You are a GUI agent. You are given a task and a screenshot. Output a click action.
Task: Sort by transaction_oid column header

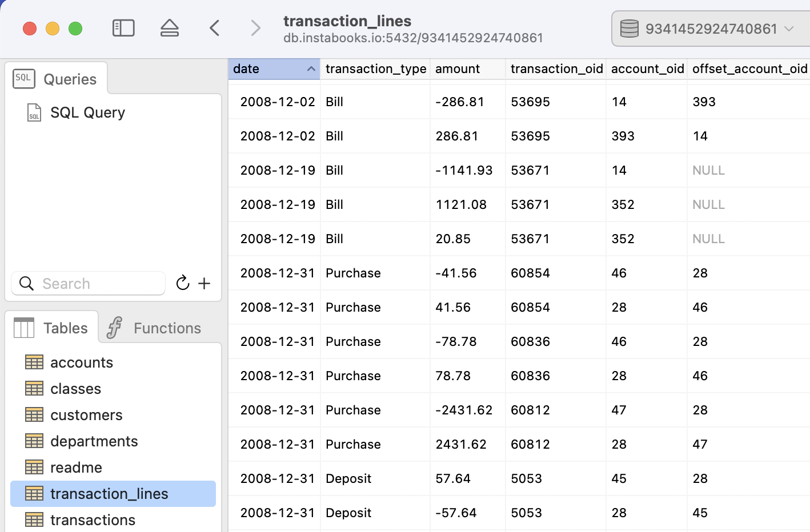pos(556,68)
